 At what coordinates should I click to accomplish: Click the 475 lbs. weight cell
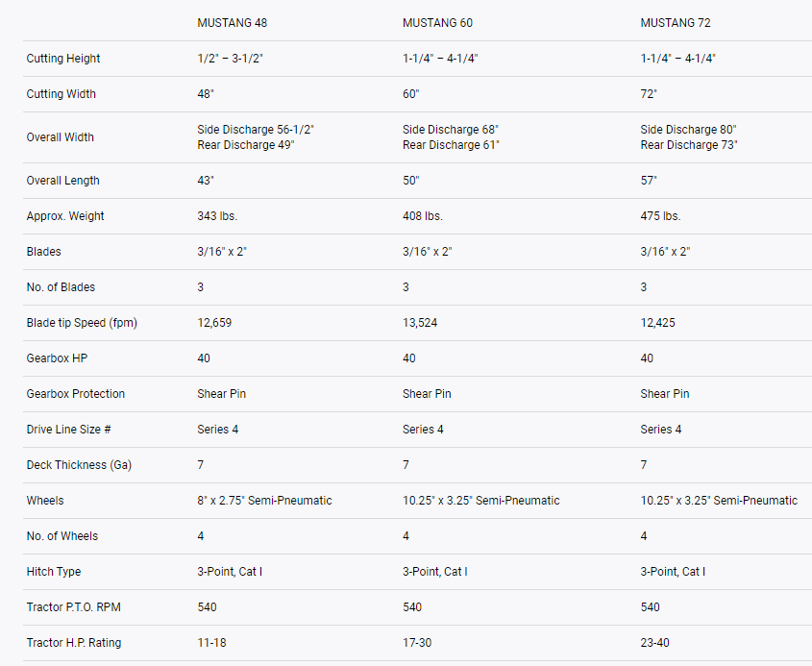click(x=661, y=216)
